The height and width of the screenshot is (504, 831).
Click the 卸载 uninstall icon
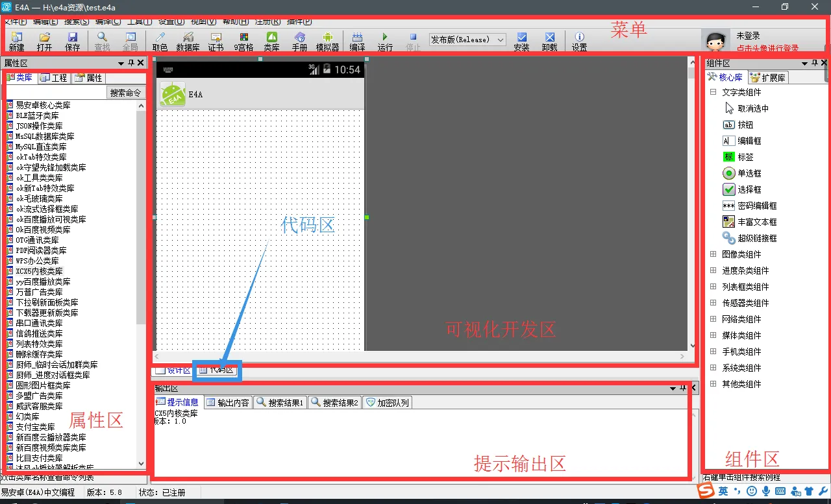(549, 42)
